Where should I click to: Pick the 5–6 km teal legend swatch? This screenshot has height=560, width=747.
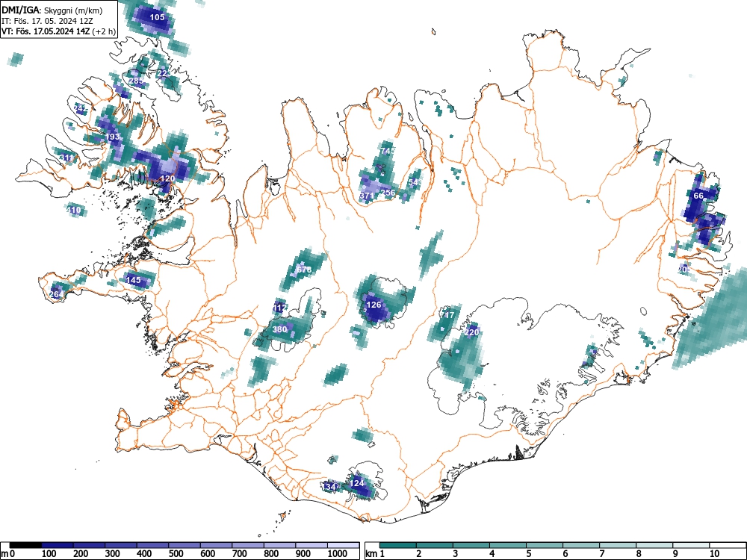coord(545,545)
